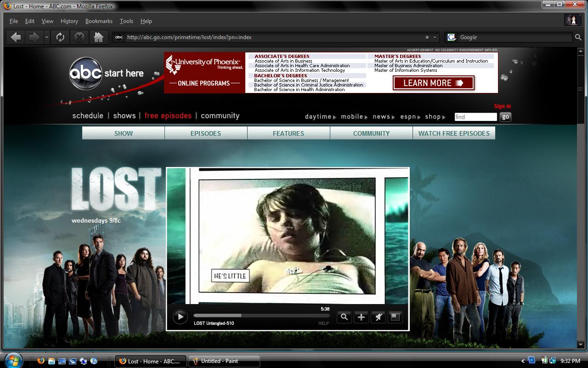Click the video player pin/share icon
This screenshot has width=588, height=368.
point(378,317)
